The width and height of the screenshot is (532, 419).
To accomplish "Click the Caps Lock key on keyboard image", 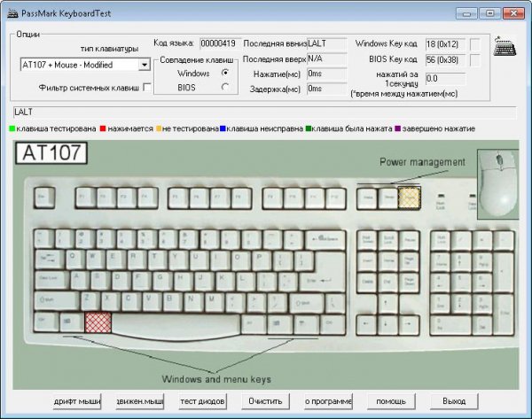I will point(52,281).
